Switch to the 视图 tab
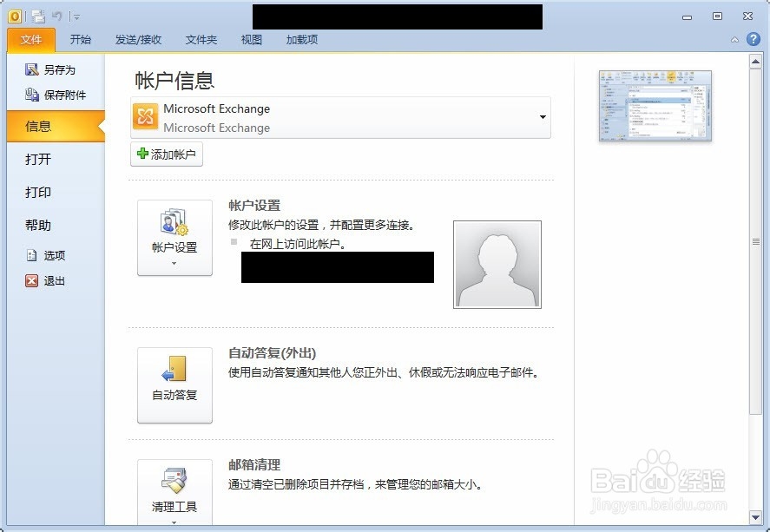Image resolution: width=770 pixels, height=532 pixels. 251,40
